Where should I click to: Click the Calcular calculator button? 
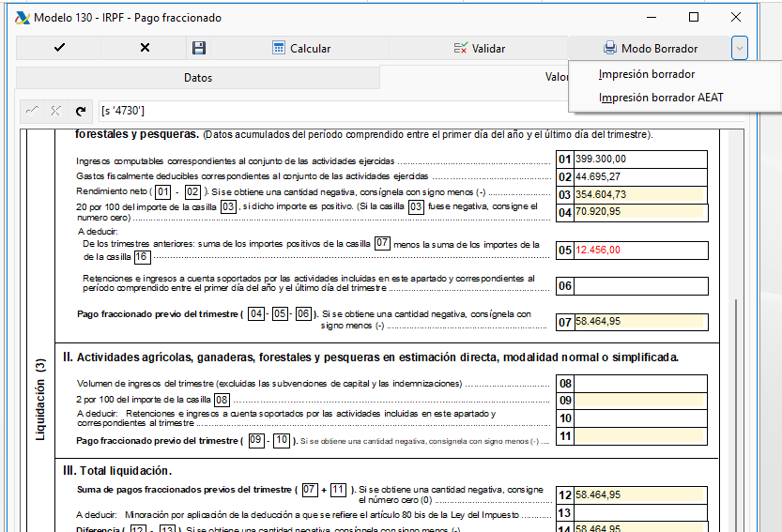pyautogui.click(x=301, y=49)
